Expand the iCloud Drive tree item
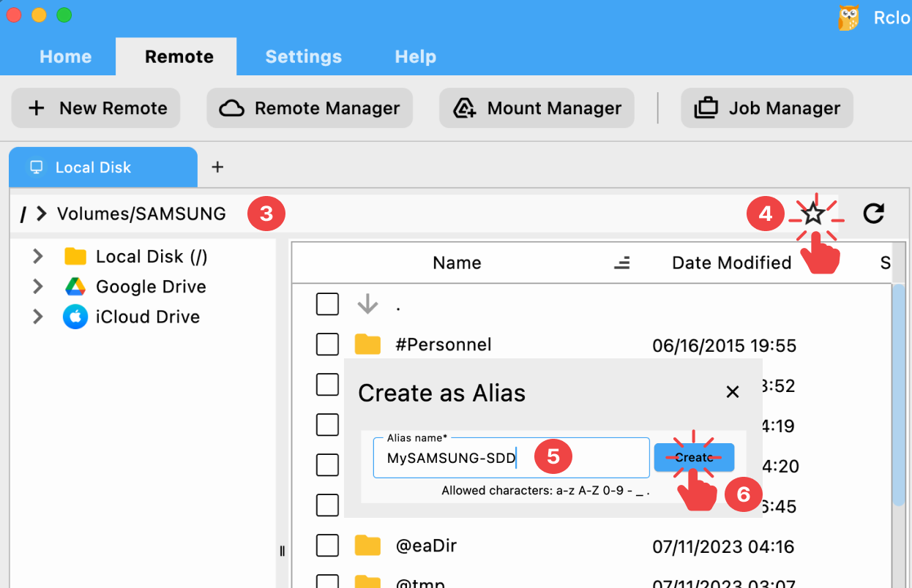 coord(37,317)
